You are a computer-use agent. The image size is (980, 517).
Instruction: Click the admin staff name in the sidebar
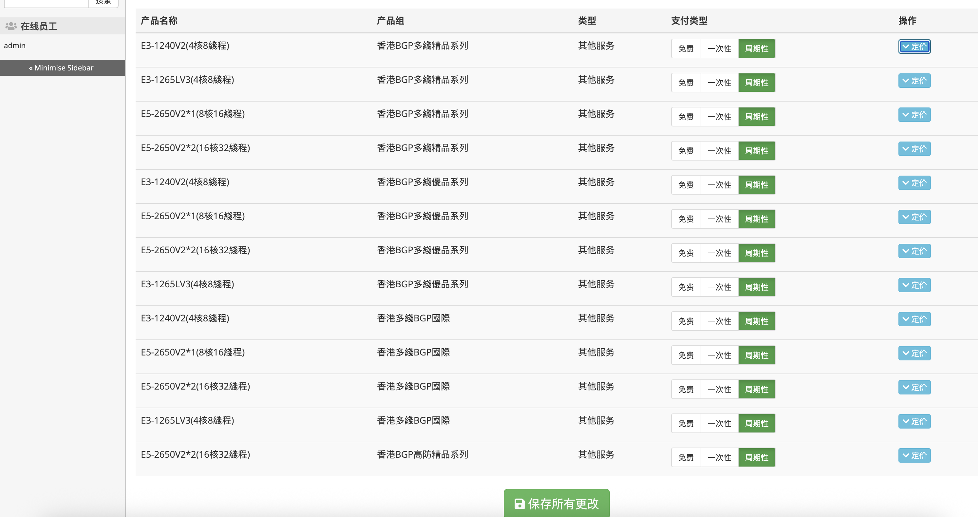[x=15, y=45]
